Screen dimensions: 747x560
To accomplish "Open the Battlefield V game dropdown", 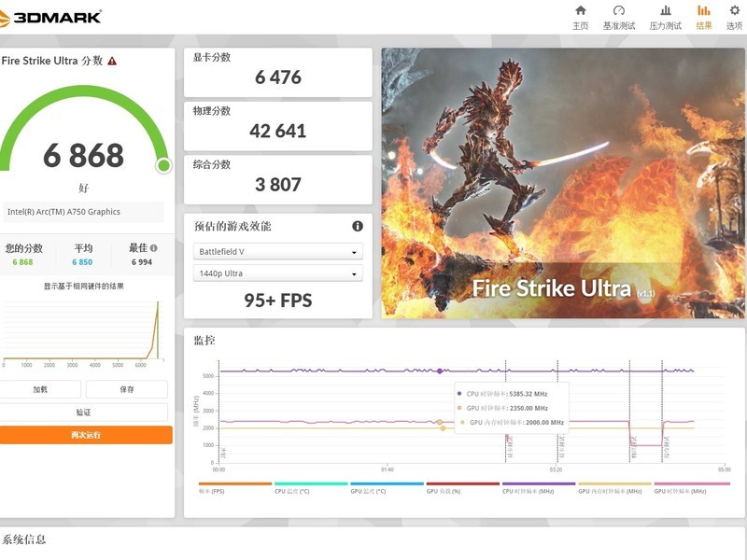I will (x=277, y=251).
